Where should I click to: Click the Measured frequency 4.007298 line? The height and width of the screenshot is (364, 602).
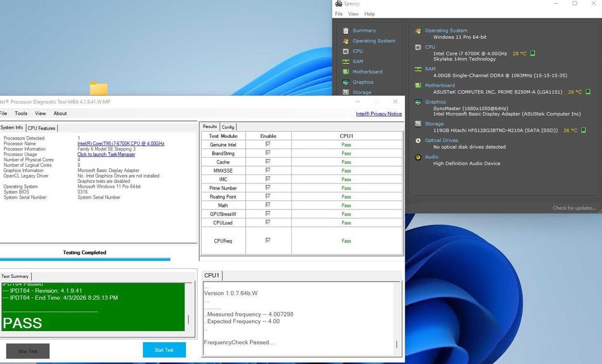point(249,314)
